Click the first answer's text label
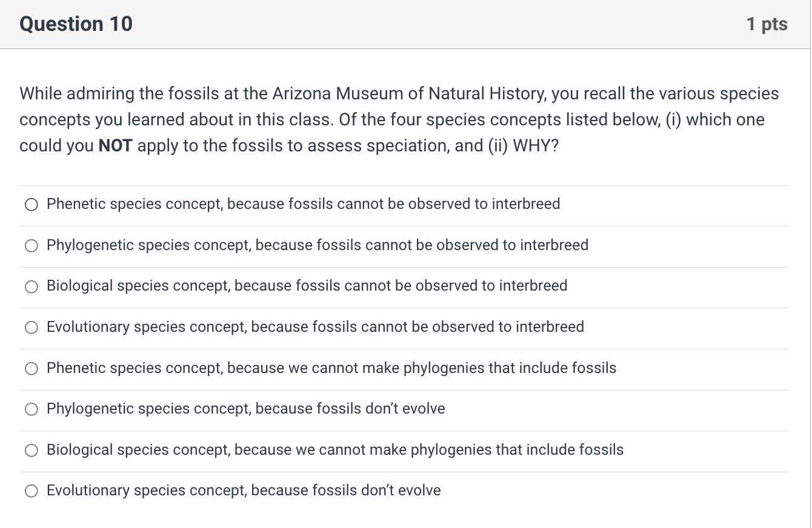 [302, 204]
